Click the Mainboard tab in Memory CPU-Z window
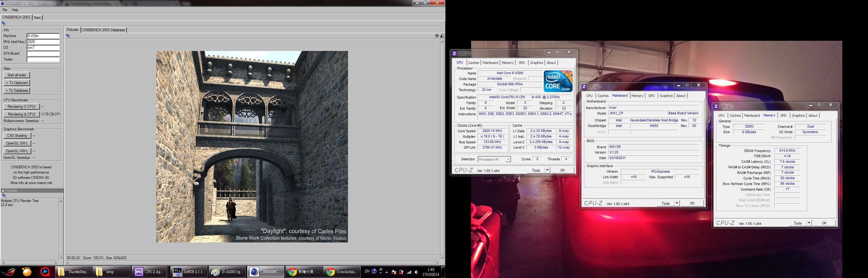This screenshot has width=868, height=278. (752, 116)
